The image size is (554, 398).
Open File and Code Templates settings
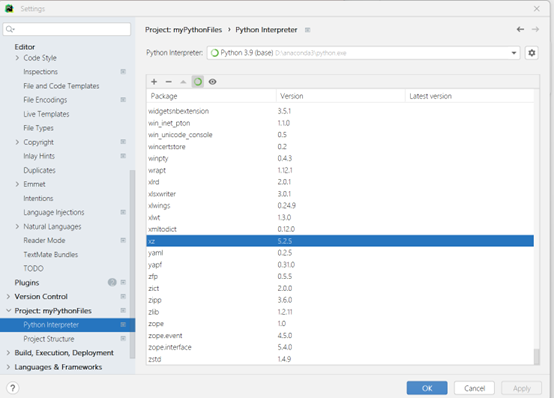tap(61, 86)
